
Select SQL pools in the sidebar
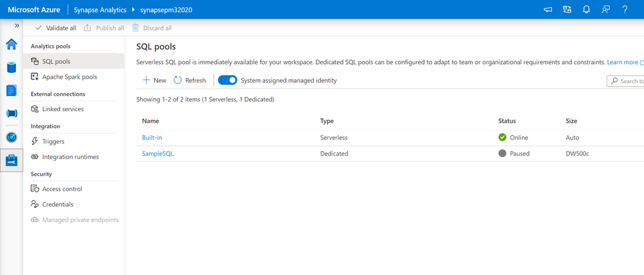tap(74, 61)
